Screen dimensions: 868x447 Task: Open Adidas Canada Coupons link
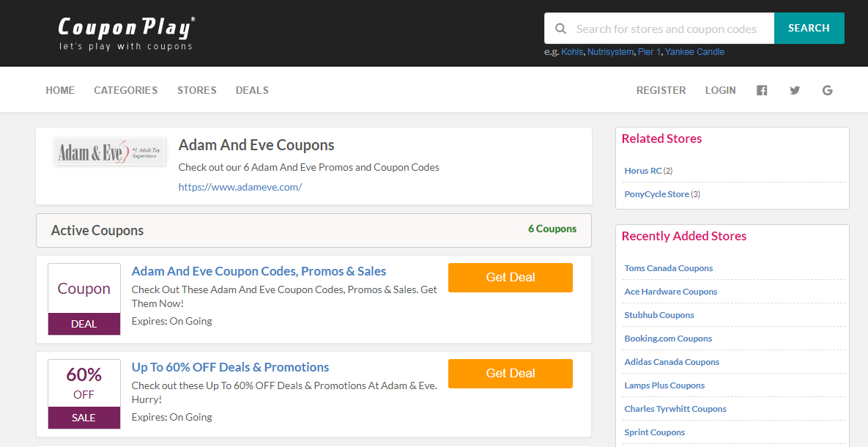672,362
